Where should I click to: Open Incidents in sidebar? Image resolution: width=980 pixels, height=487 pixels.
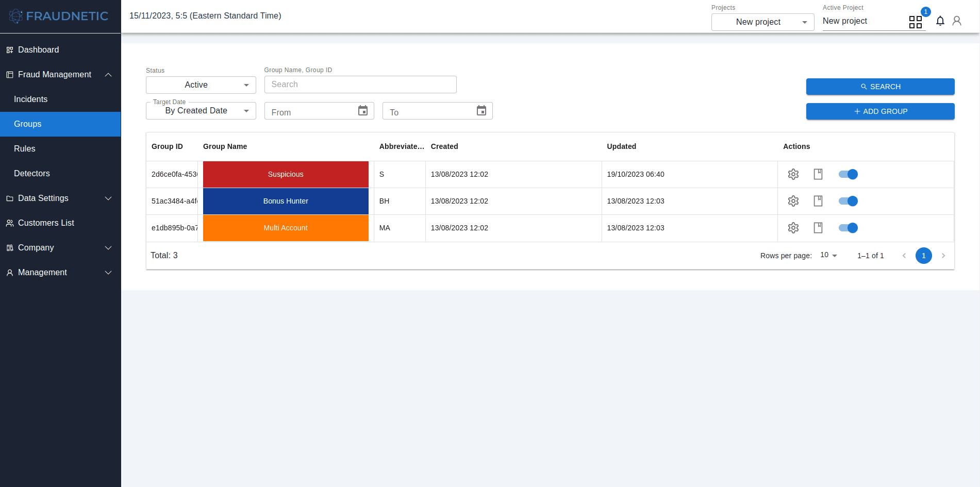pyautogui.click(x=60, y=99)
